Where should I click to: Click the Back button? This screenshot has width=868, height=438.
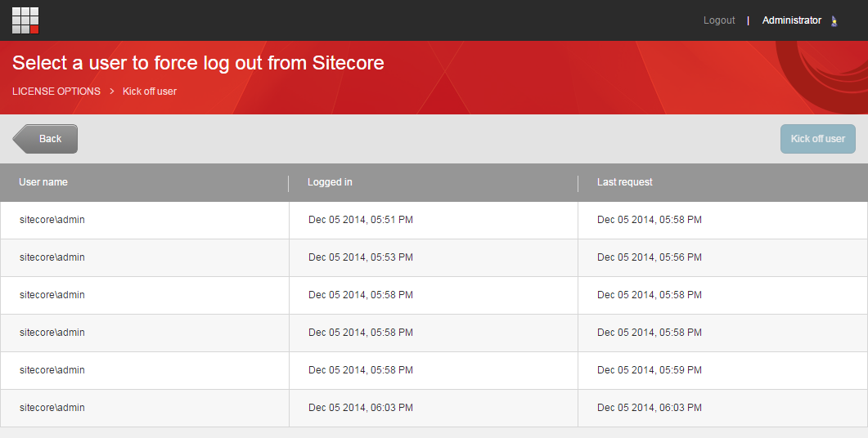pyautogui.click(x=45, y=139)
